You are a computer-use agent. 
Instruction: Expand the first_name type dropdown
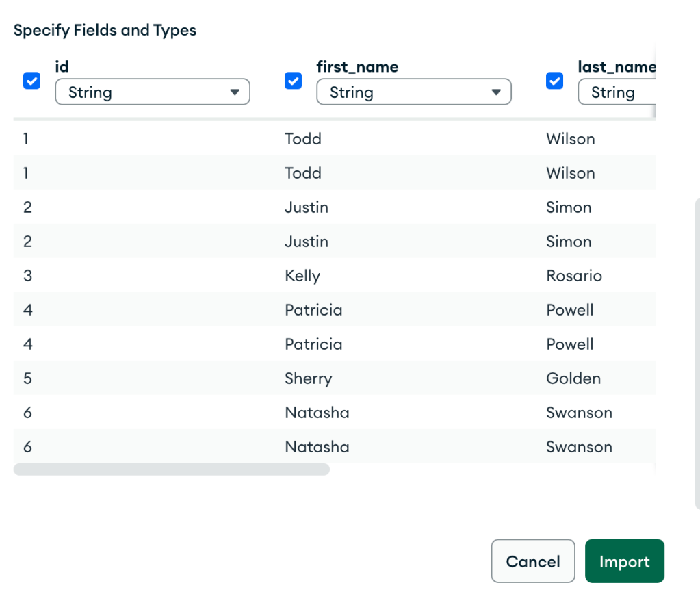[x=414, y=92]
